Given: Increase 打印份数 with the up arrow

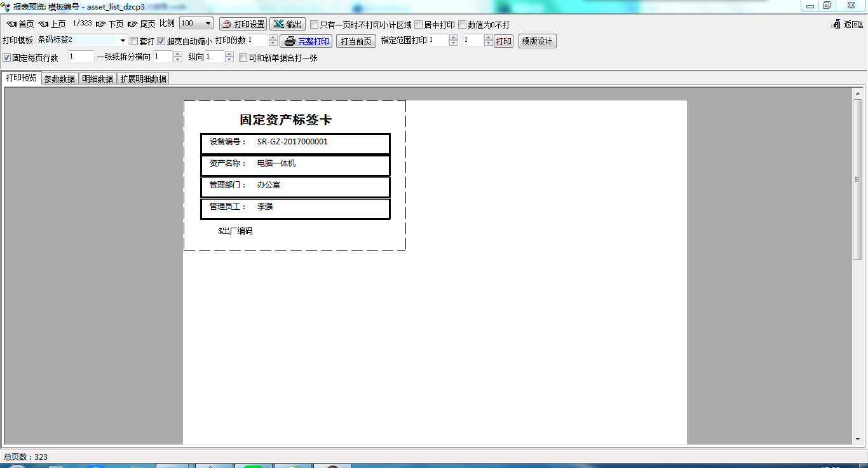Looking at the screenshot, I should point(273,38).
